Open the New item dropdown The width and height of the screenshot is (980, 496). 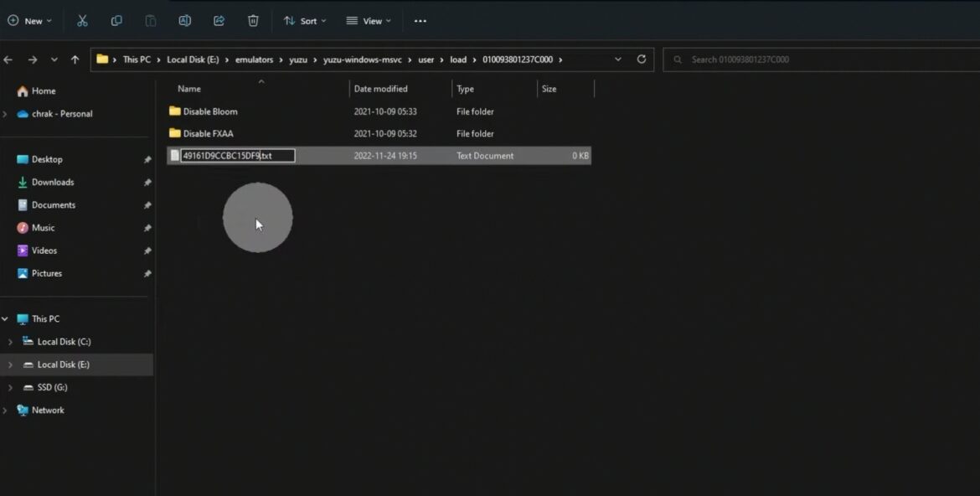click(x=30, y=21)
